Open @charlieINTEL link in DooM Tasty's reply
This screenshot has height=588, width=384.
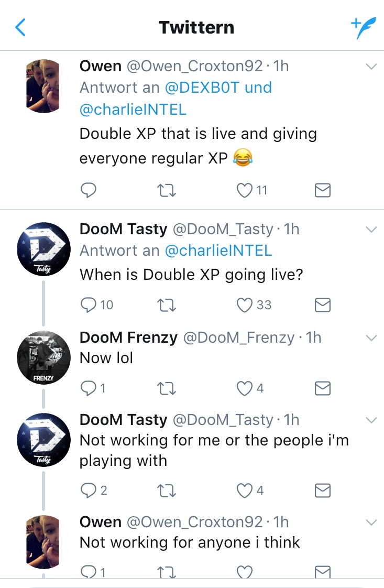pos(218,251)
